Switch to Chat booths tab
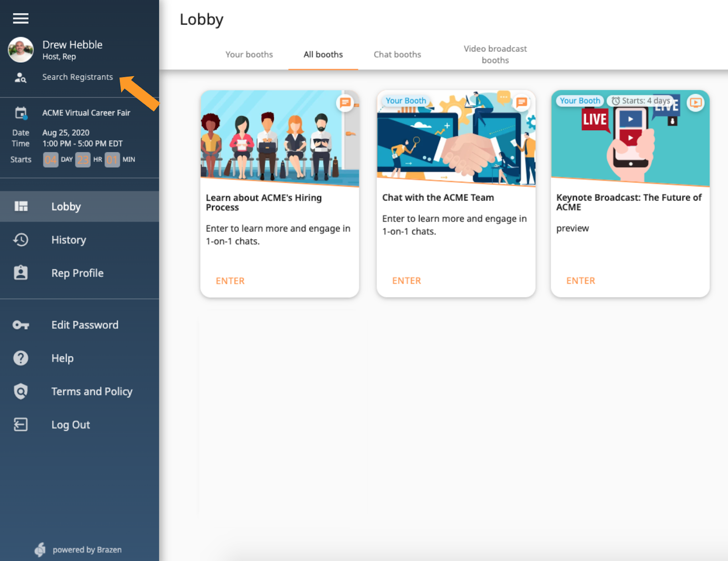This screenshot has height=561, width=728. coord(397,55)
